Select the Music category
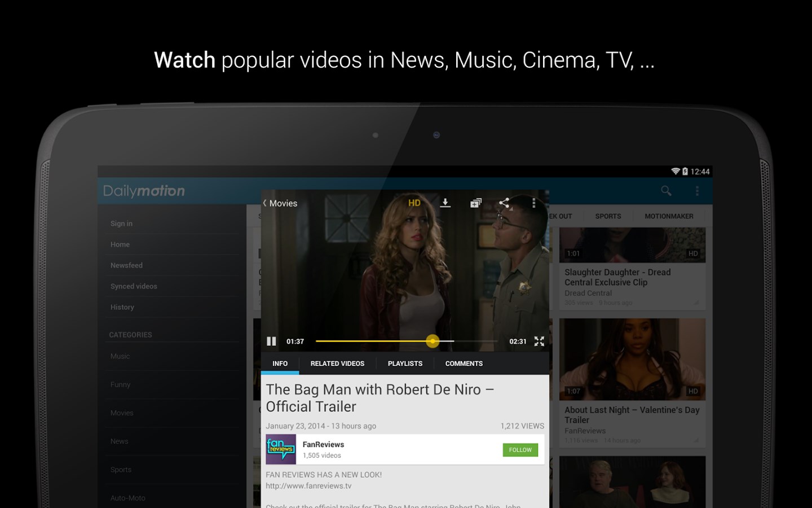The height and width of the screenshot is (508, 812). pyautogui.click(x=120, y=356)
